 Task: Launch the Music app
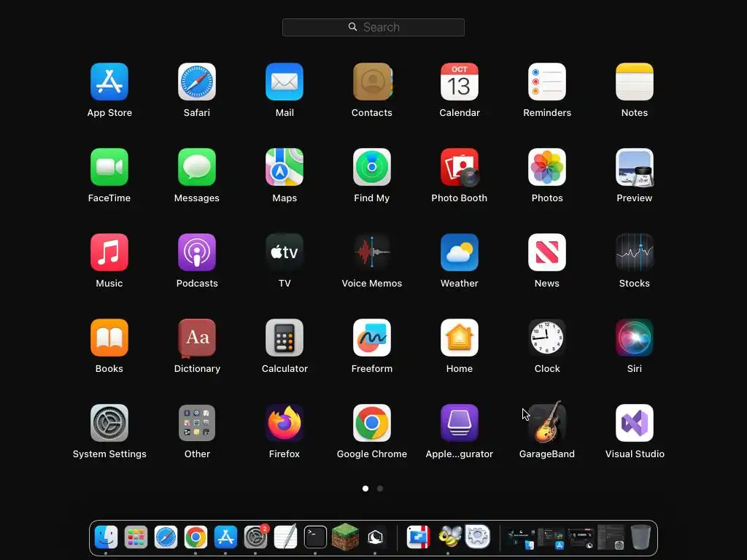[109, 252]
